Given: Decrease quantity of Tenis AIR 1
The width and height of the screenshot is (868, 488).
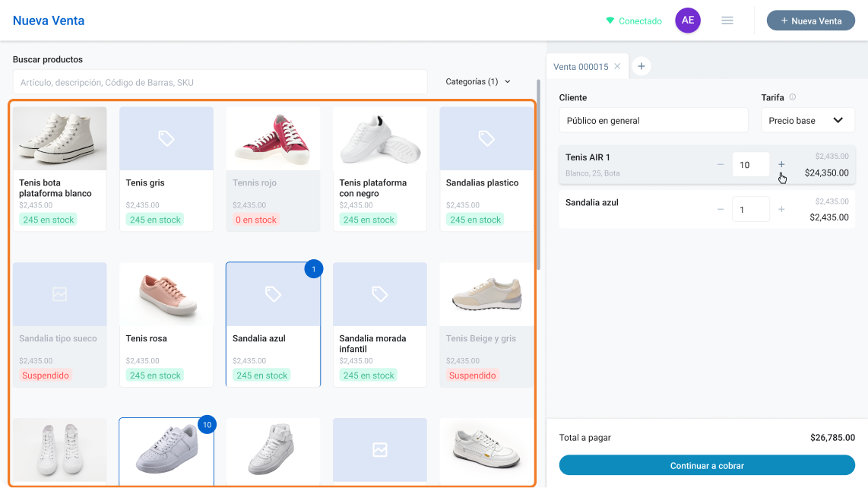Looking at the screenshot, I should [721, 164].
